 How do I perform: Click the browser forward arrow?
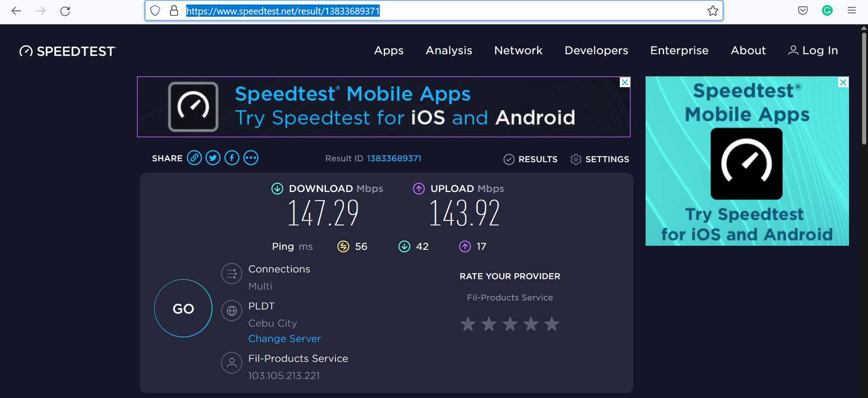41,11
